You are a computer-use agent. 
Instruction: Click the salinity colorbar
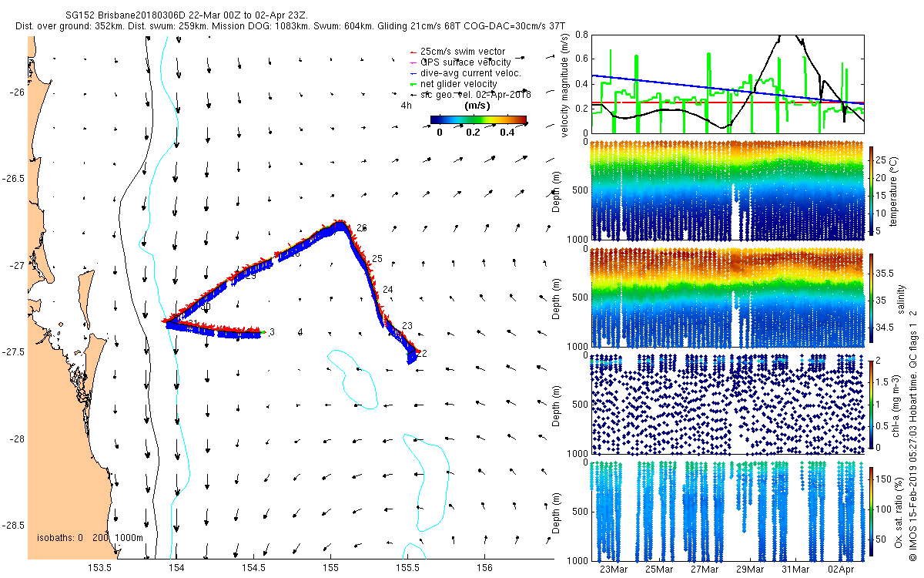[x=872, y=299]
